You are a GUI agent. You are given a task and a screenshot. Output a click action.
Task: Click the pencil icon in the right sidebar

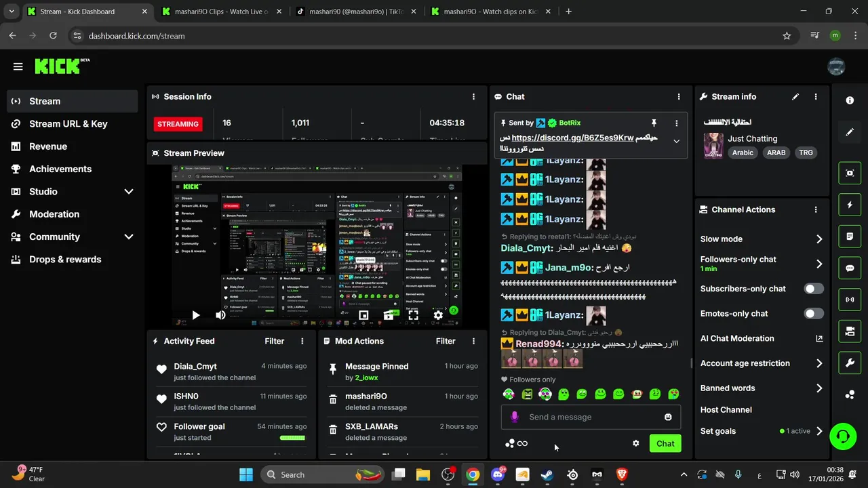click(850, 132)
